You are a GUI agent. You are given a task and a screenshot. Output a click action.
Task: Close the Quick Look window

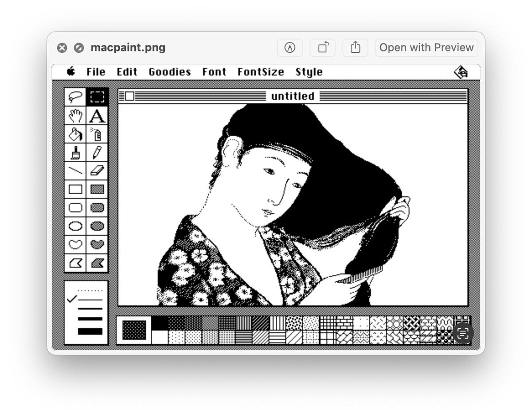point(62,48)
